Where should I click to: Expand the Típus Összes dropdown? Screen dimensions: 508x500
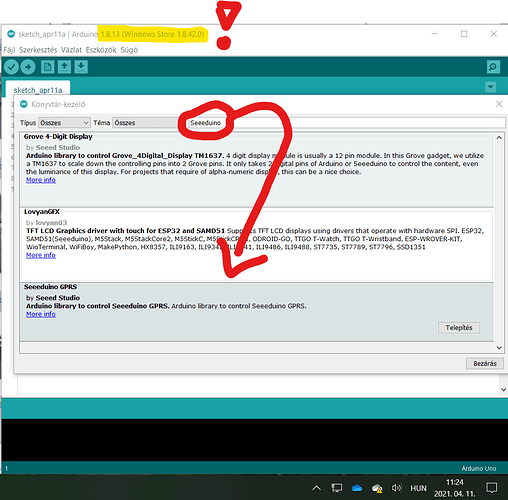pos(64,123)
